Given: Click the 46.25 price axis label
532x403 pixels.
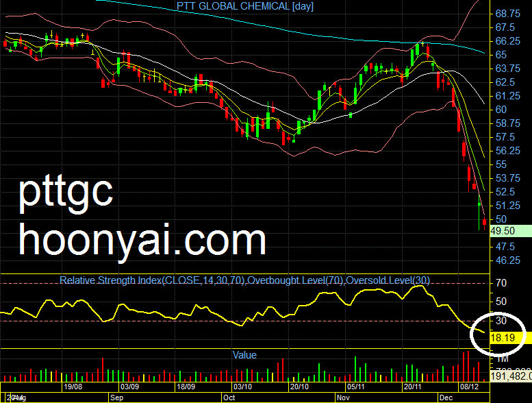Looking at the screenshot, I should coord(507,260).
